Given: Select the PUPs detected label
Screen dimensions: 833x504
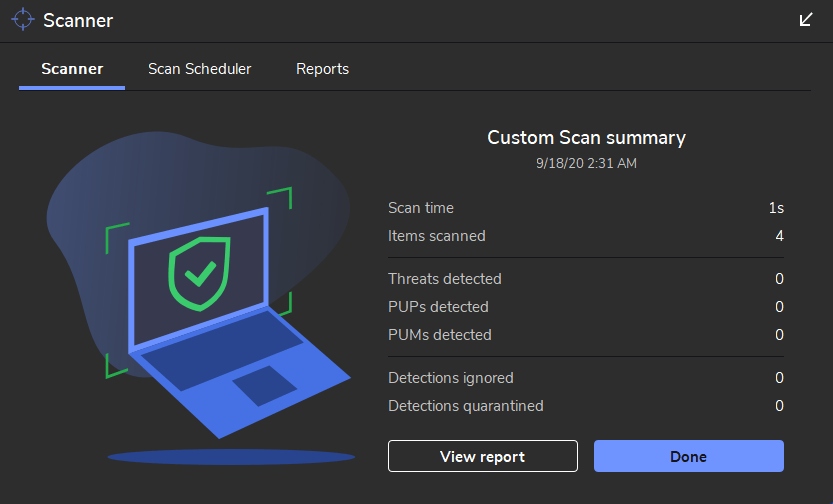Looking at the screenshot, I should pos(438,307).
